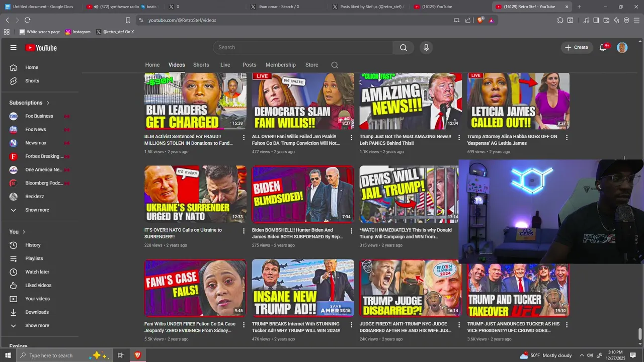
Task: Click the Create button
Action: 576,47
